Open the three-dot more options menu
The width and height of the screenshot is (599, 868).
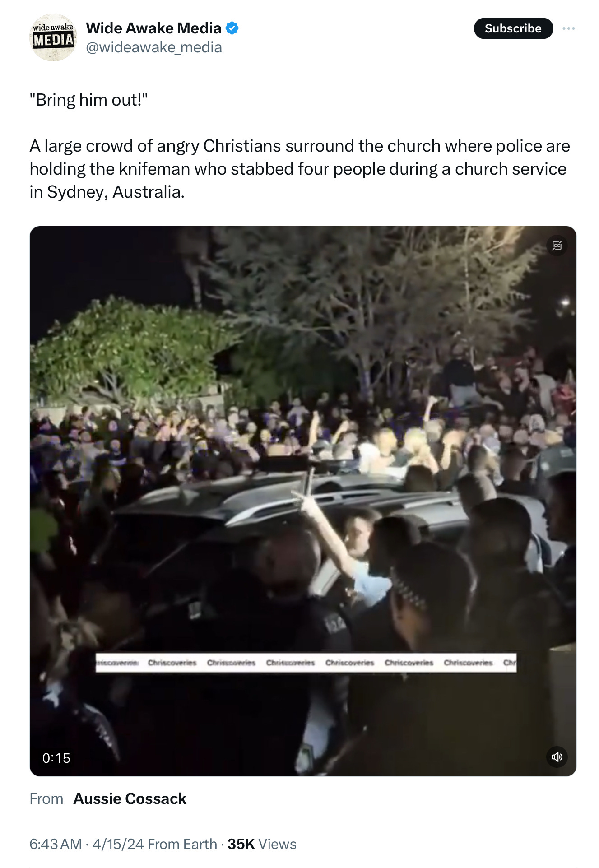point(568,28)
